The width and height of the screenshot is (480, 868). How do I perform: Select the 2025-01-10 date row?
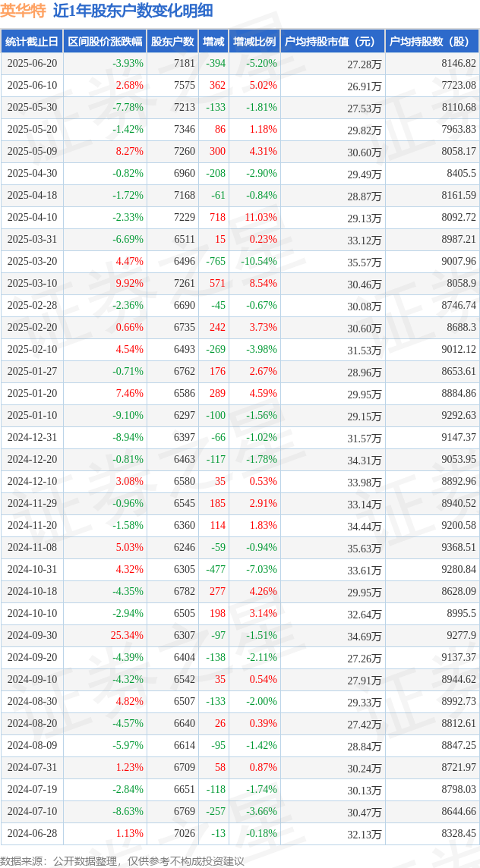tap(240, 415)
